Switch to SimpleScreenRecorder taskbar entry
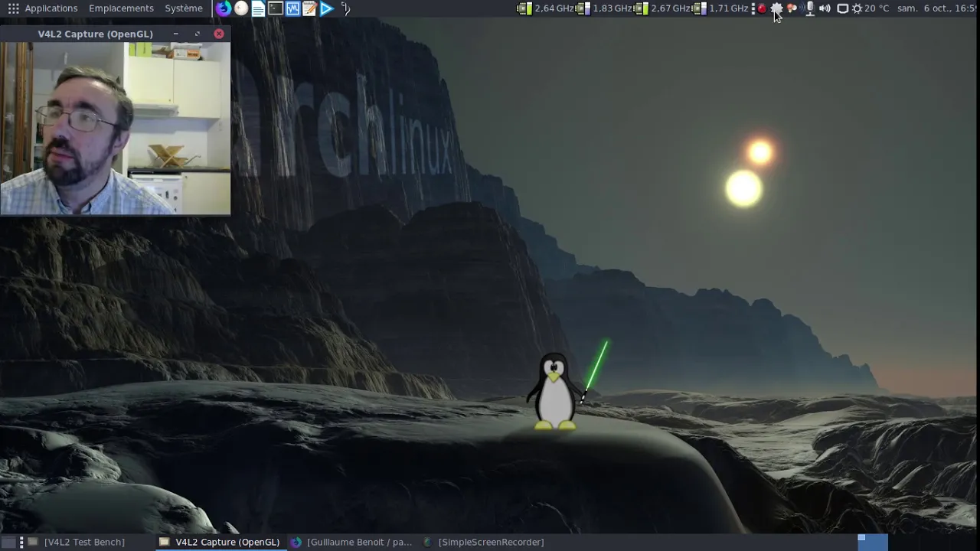980x551 pixels. point(484,542)
